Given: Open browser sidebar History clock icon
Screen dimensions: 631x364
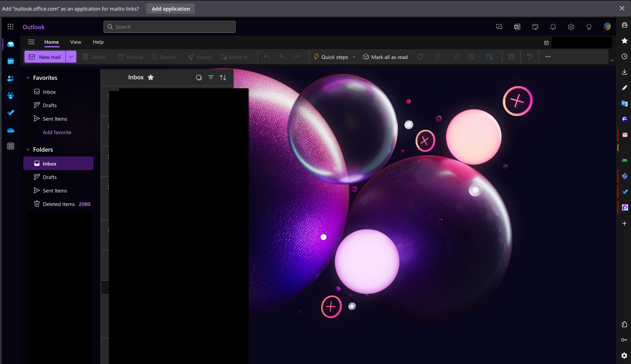Looking at the screenshot, I should (624, 56).
